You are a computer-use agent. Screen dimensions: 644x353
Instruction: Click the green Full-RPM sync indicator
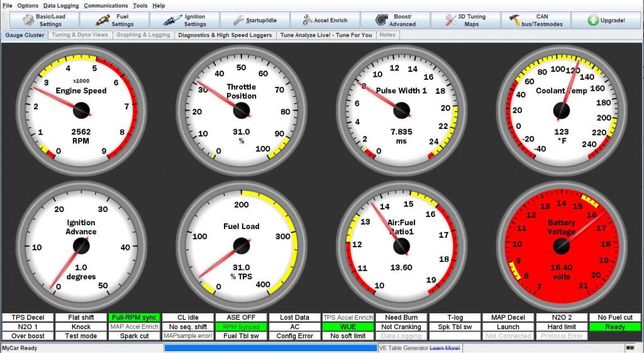(x=134, y=318)
